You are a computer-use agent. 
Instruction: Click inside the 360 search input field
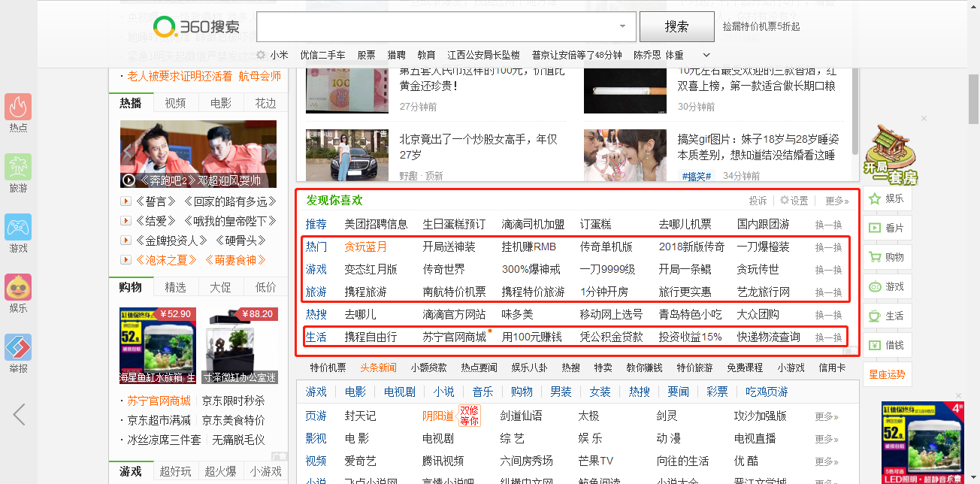pos(436,27)
